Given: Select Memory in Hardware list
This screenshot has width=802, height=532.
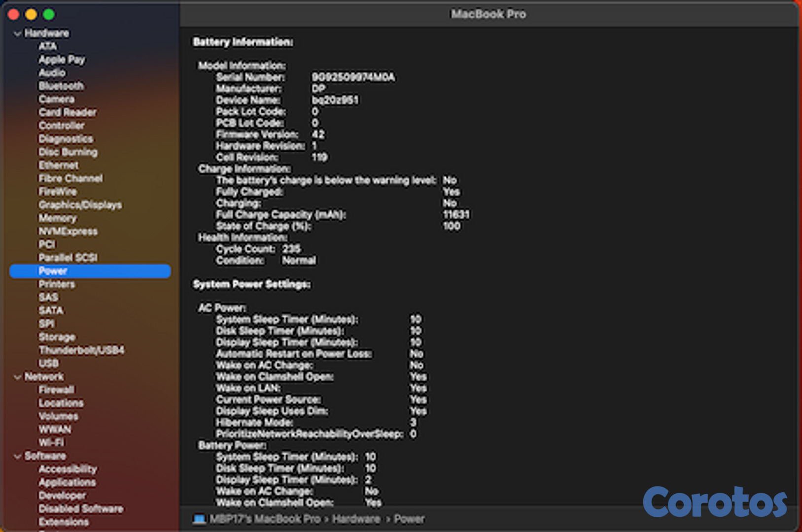Looking at the screenshot, I should tap(57, 218).
